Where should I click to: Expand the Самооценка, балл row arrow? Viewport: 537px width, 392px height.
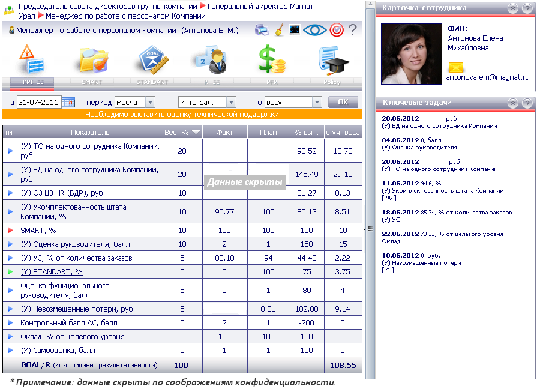click(x=10, y=350)
